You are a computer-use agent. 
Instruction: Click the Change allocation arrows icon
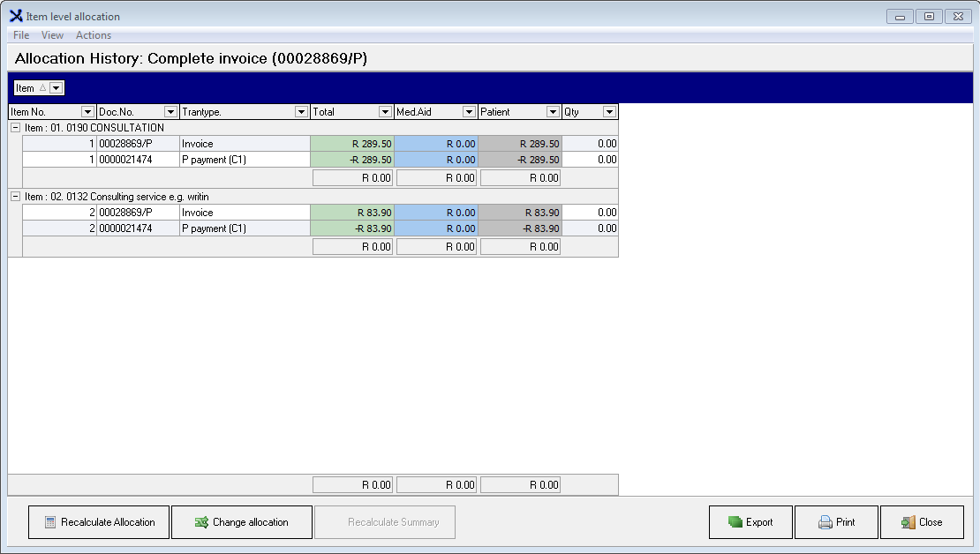(x=201, y=522)
